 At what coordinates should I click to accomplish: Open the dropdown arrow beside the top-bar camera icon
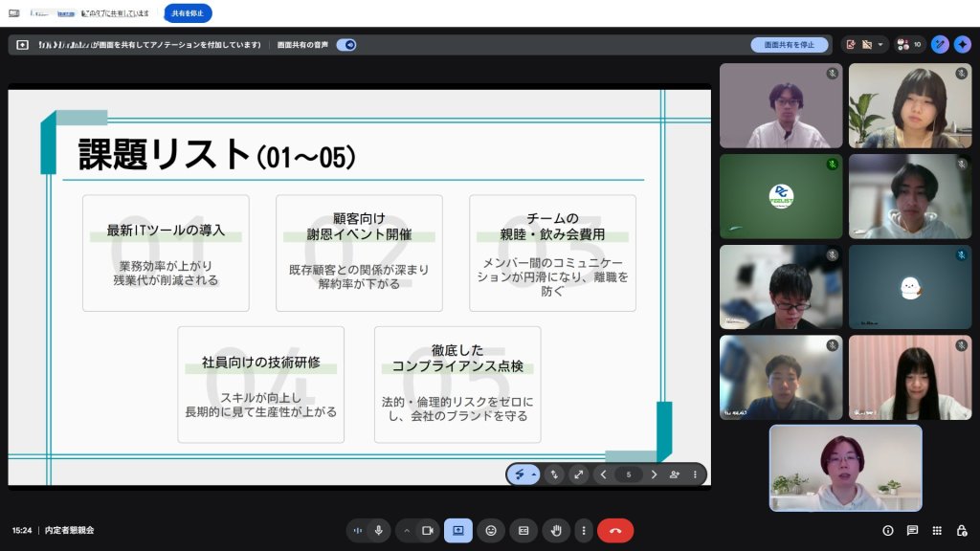coord(880,45)
